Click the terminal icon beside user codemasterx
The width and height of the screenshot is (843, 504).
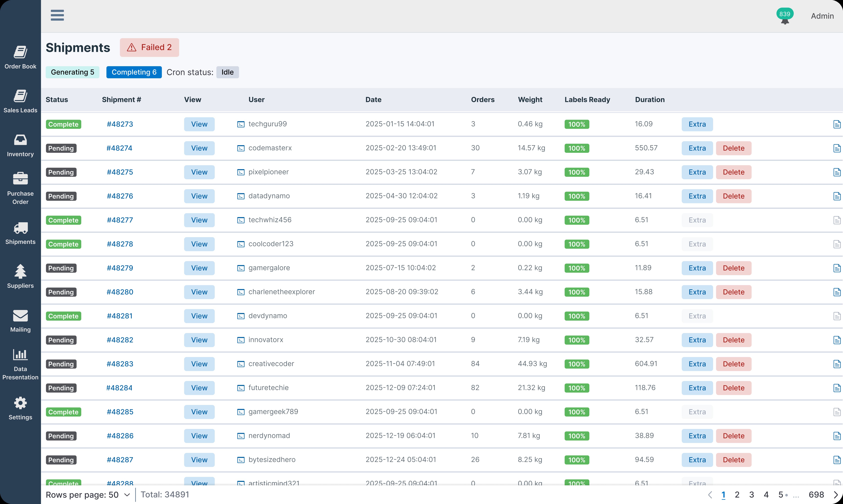click(241, 148)
